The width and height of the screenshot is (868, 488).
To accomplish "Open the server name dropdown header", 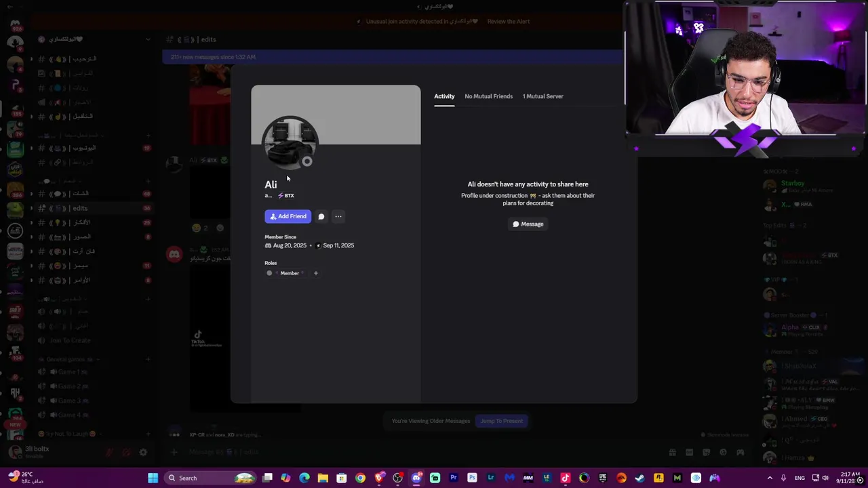I will click(x=95, y=39).
